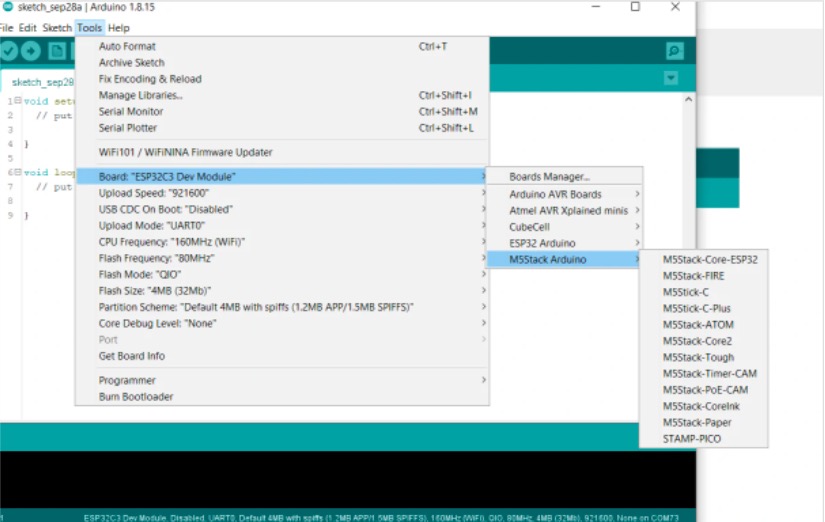Expand Atmel AVR Xplained minis submenu

click(564, 210)
